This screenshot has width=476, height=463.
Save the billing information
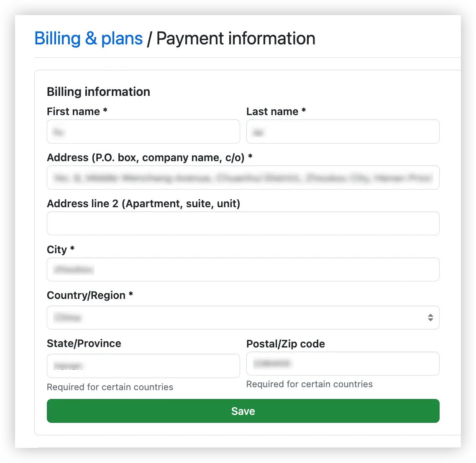pyautogui.click(x=243, y=411)
